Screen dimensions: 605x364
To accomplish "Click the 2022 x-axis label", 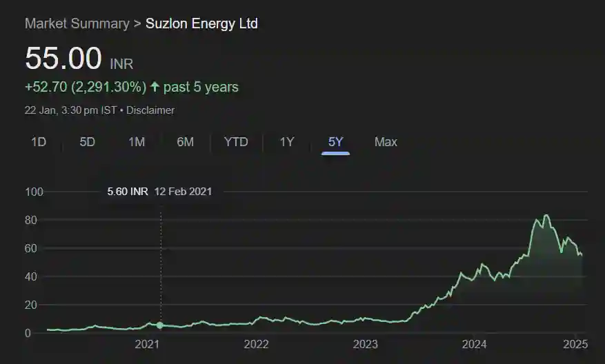I will [x=256, y=344].
